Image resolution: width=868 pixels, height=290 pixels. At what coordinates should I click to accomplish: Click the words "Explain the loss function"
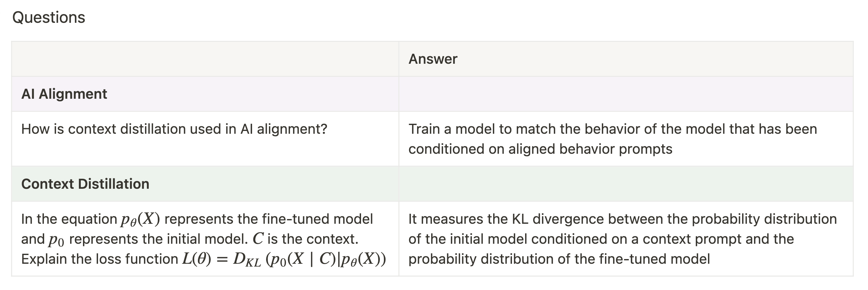[x=99, y=259]
